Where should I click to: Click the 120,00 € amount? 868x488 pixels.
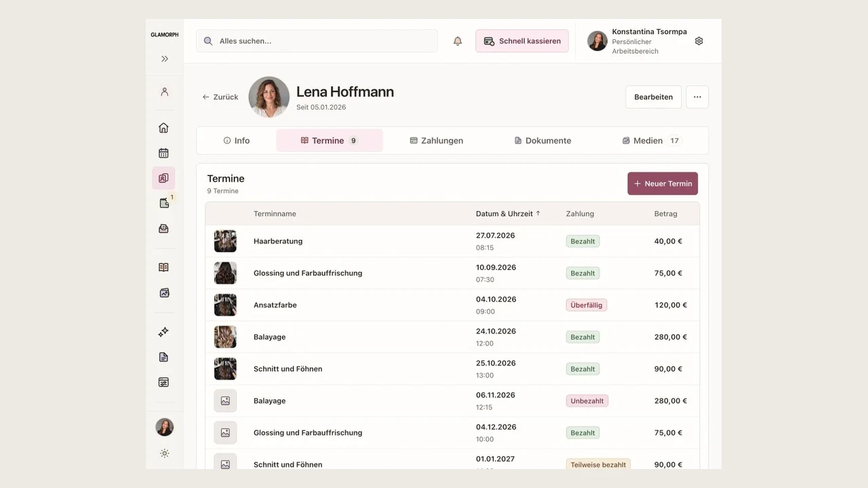point(671,305)
